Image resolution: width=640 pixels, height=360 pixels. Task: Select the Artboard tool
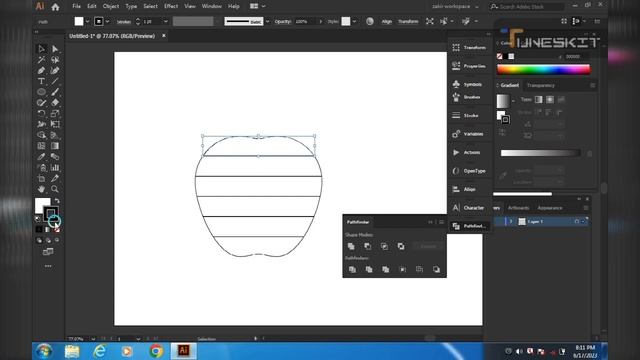pos(41,178)
